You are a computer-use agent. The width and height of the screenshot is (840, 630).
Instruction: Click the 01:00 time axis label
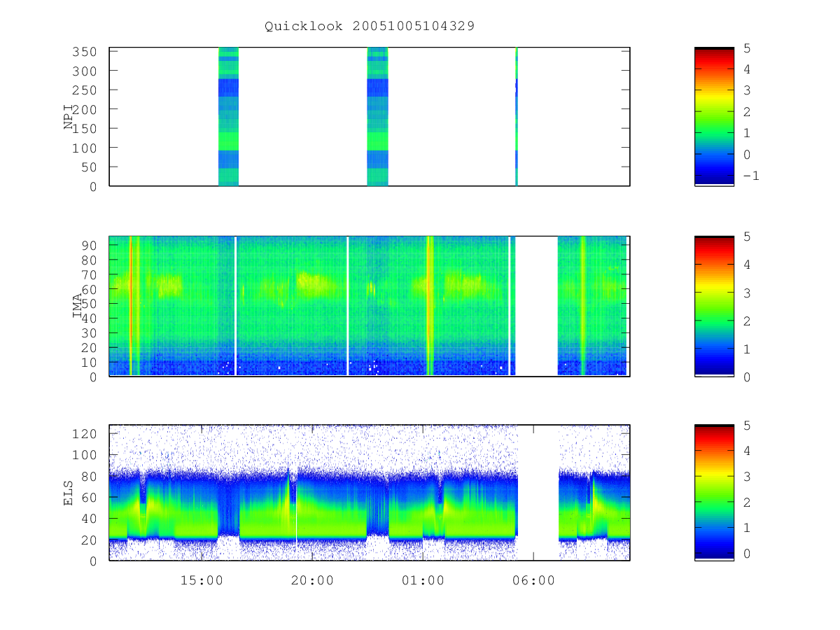(x=423, y=580)
